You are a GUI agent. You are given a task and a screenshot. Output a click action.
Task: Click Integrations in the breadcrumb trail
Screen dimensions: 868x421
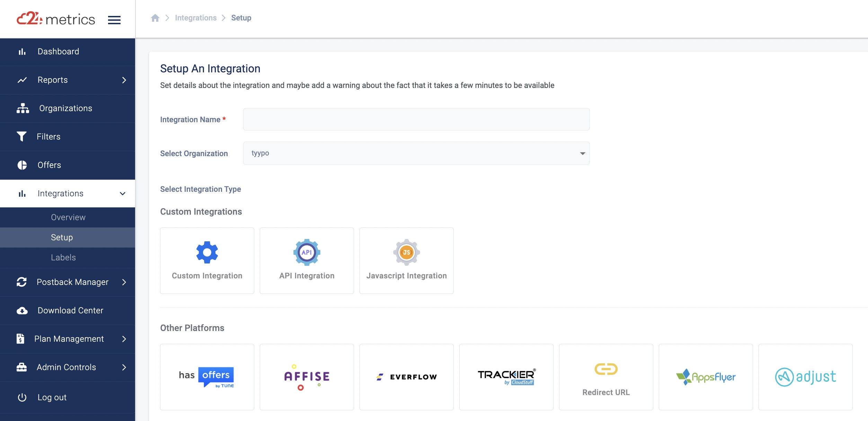coord(196,17)
